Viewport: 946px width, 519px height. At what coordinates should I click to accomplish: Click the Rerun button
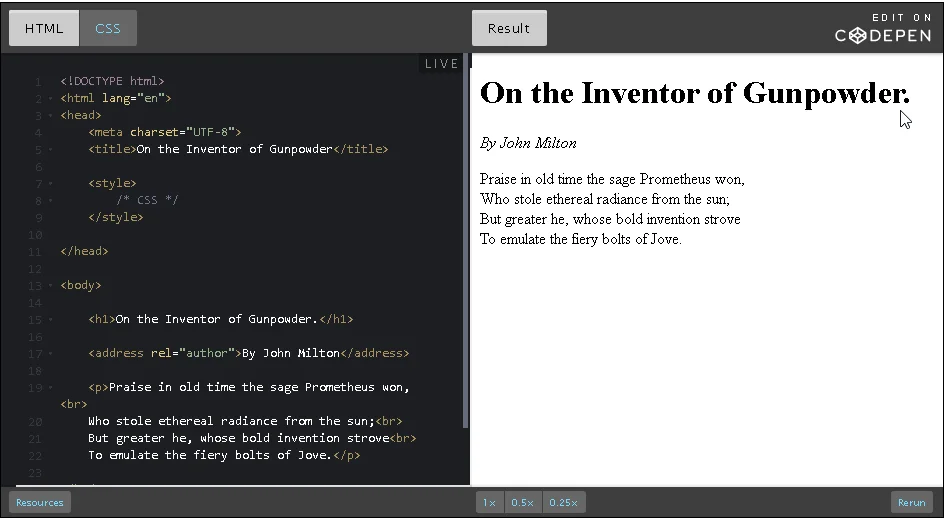pyautogui.click(x=911, y=503)
